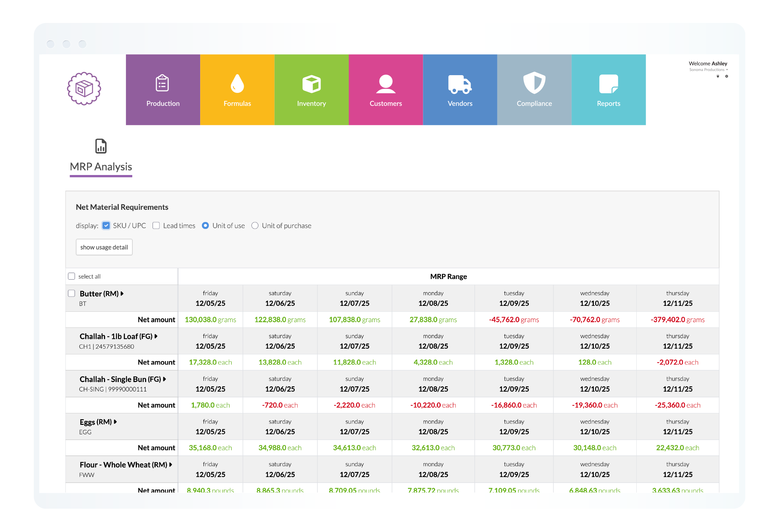Select the MRP Analysis tab
Screen dimensions: 779x532
tap(101, 167)
